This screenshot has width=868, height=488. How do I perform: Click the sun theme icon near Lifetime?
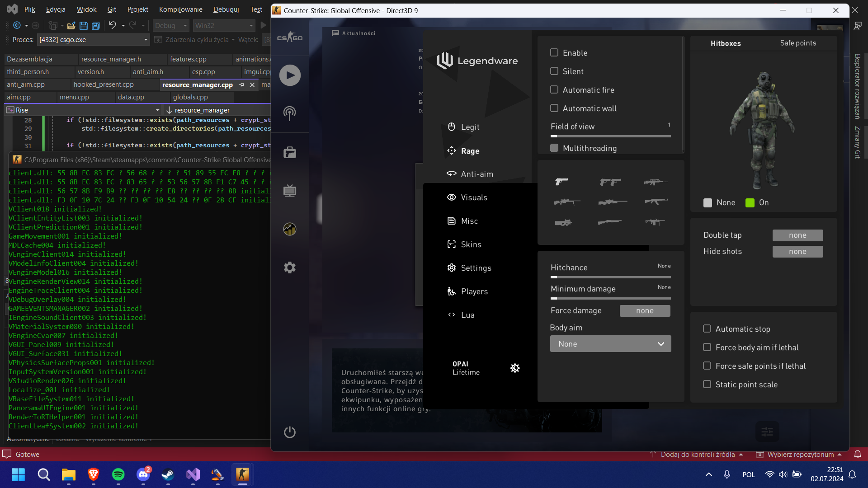[515, 368]
